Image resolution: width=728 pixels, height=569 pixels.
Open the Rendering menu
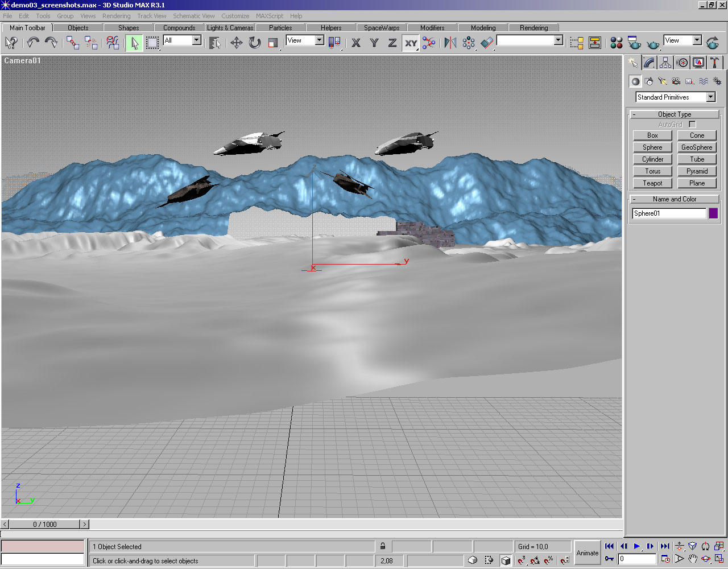coord(116,16)
